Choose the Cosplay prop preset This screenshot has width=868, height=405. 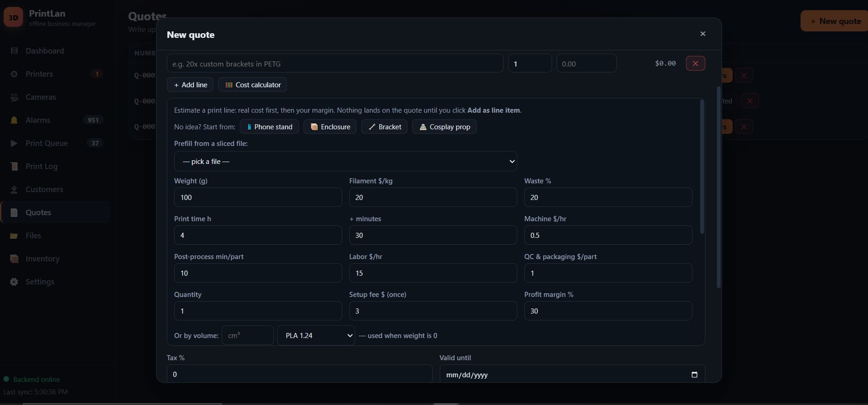coord(444,127)
